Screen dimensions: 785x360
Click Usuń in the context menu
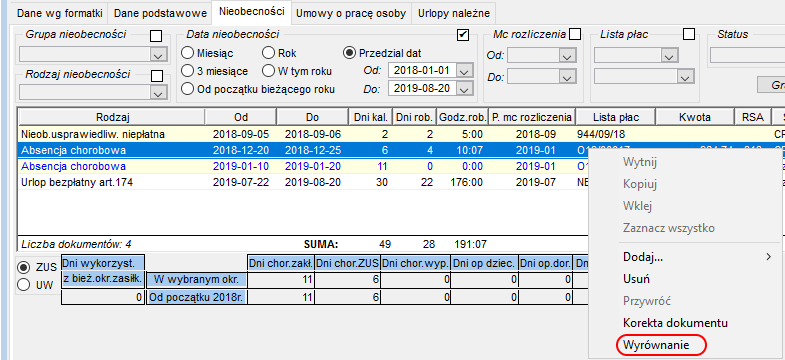tap(636, 279)
